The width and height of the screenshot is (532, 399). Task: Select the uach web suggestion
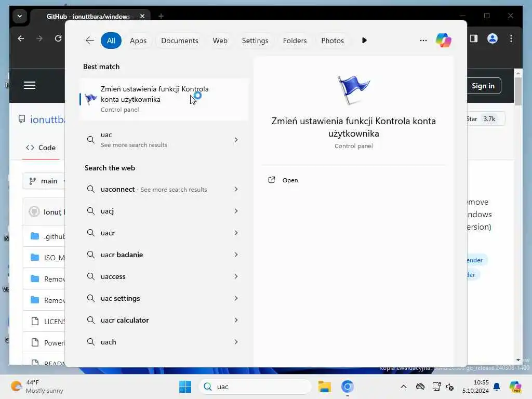[164, 342]
